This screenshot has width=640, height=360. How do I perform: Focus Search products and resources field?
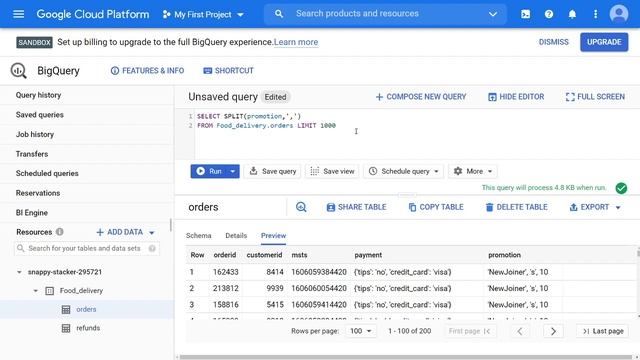386,14
